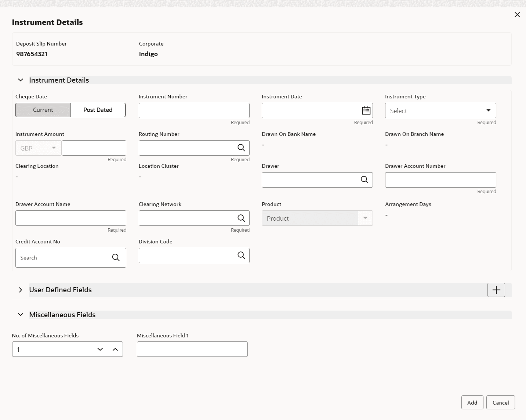
Task: Decrease the number of Miscellaneous Fields
Action: point(100,349)
